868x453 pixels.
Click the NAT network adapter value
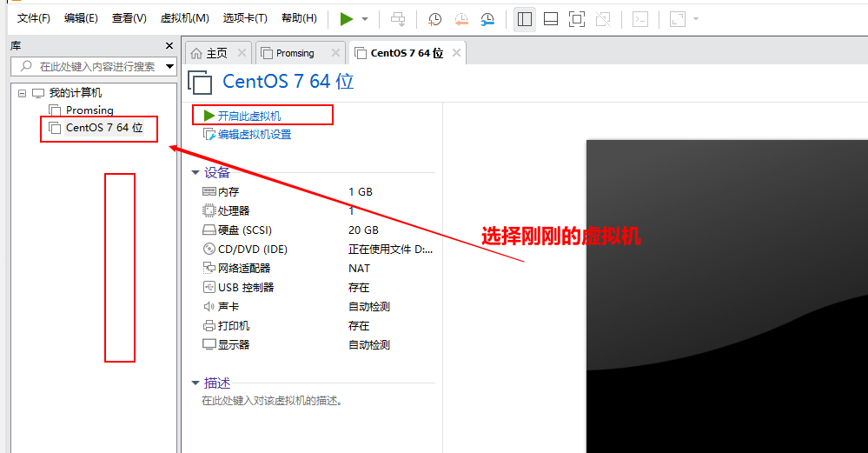pos(359,269)
